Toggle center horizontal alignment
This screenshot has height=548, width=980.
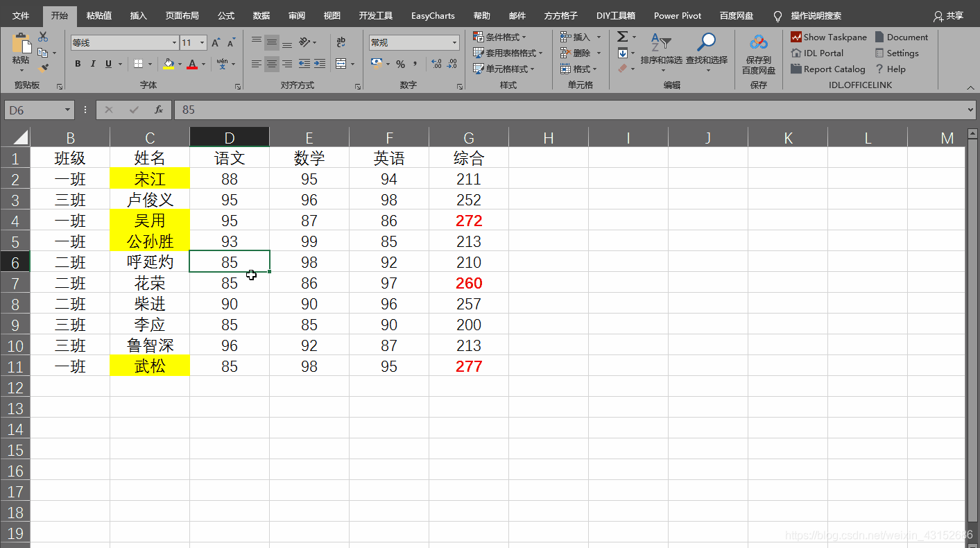coord(272,64)
